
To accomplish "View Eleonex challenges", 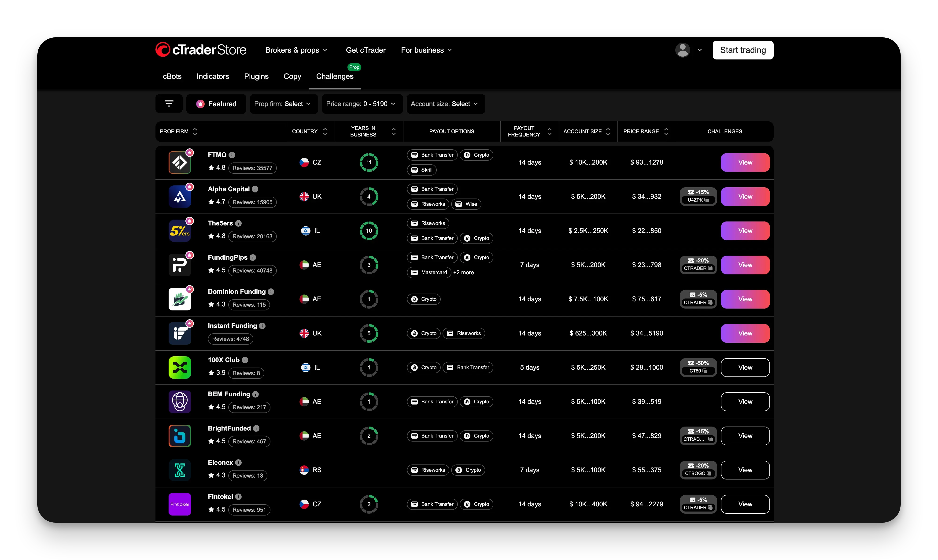I will pos(745,470).
